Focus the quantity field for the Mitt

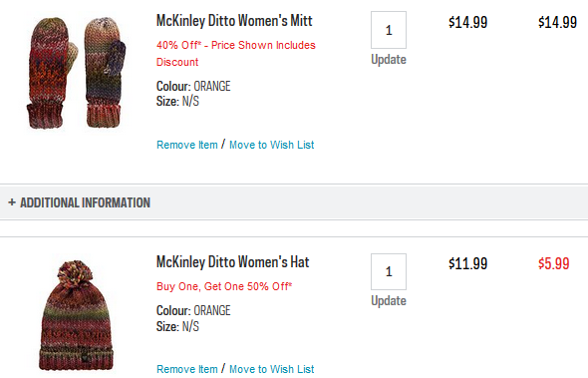click(x=389, y=30)
